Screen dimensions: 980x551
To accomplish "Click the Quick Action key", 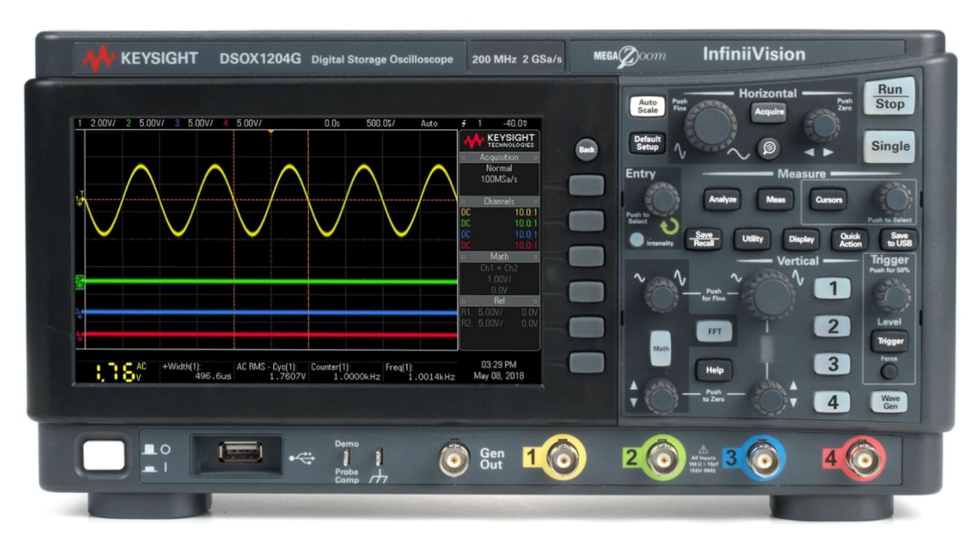I will coord(850,240).
